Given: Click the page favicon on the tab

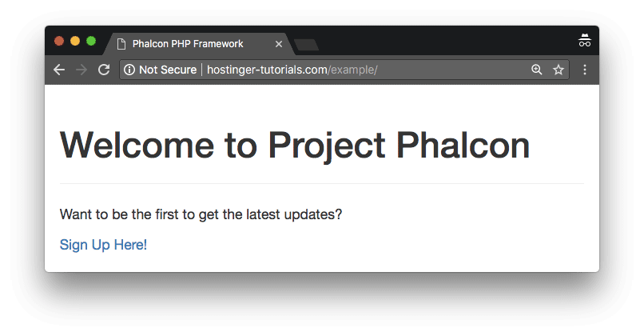Looking at the screenshot, I should [121, 44].
